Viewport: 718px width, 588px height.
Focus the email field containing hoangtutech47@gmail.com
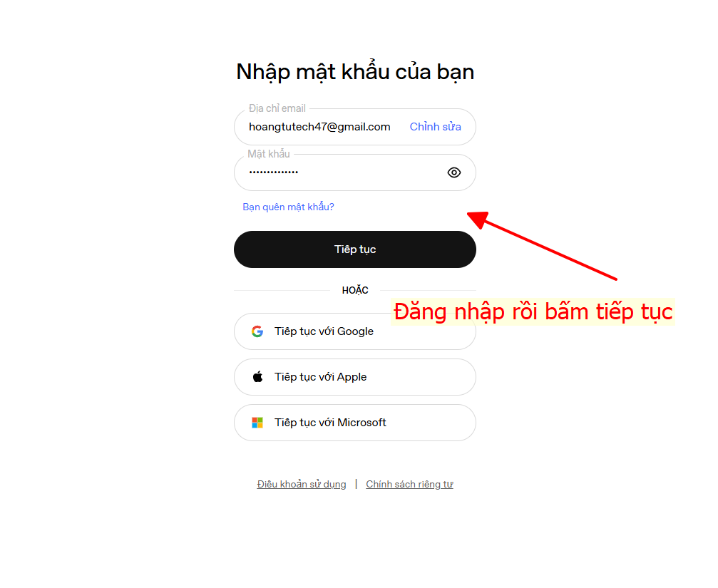click(x=319, y=127)
